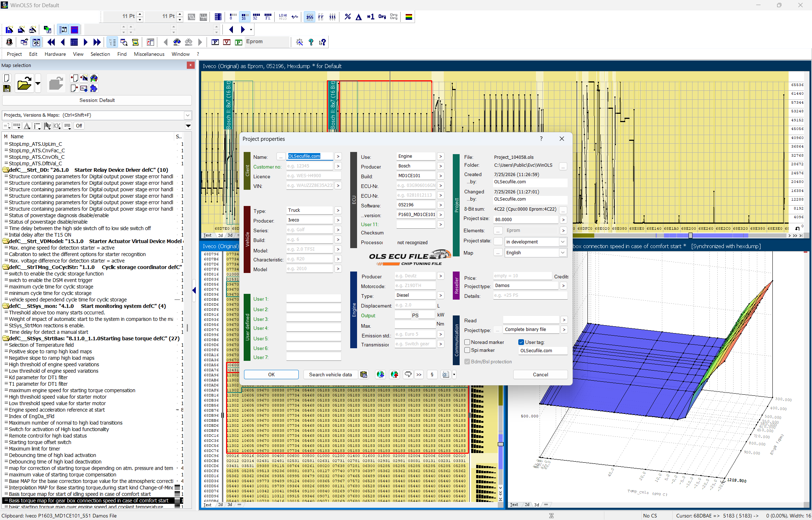Image resolution: width=812 pixels, height=520 pixels.
Task: Click the OK button in Project properties
Action: click(271, 375)
